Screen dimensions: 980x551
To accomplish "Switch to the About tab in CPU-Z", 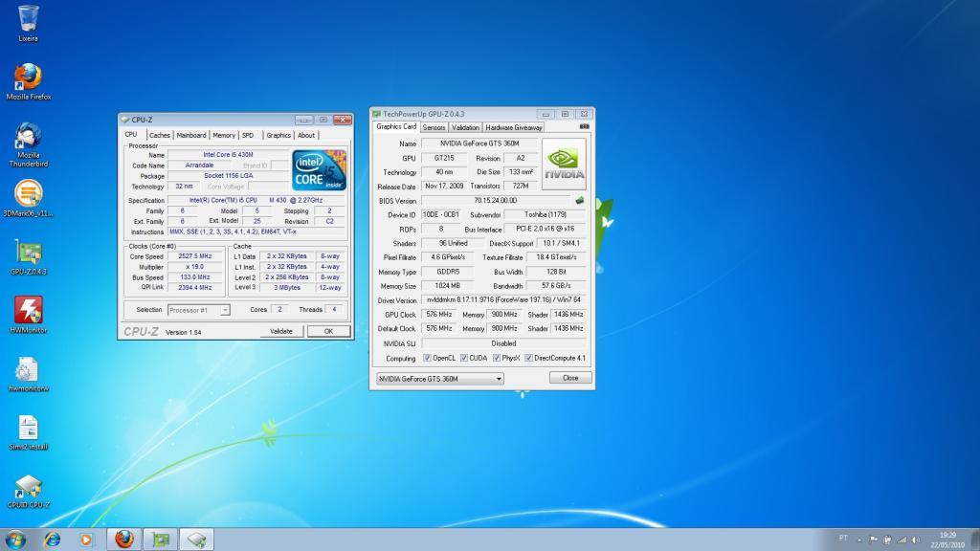I will (x=305, y=135).
